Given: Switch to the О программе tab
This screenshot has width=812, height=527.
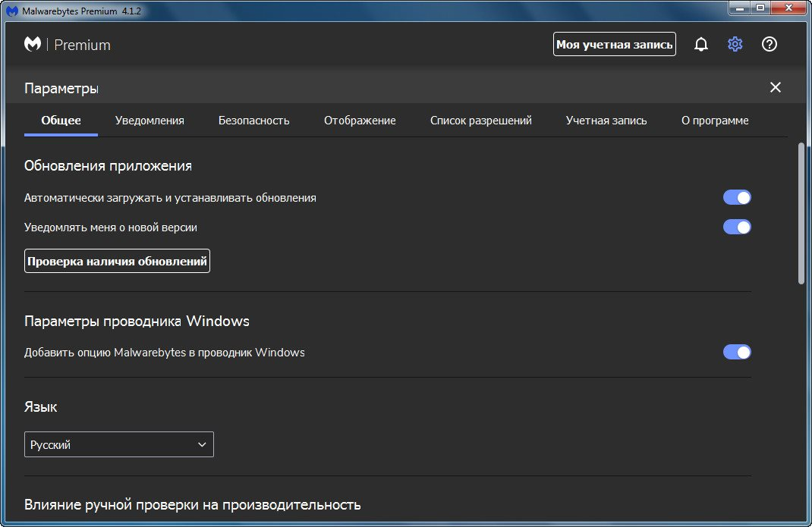Looking at the screenshot, I should click(x=715, y=121).
